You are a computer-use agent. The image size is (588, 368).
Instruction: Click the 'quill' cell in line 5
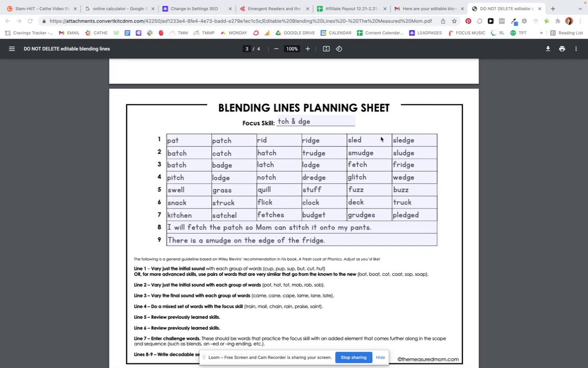(x=279, y=190)
